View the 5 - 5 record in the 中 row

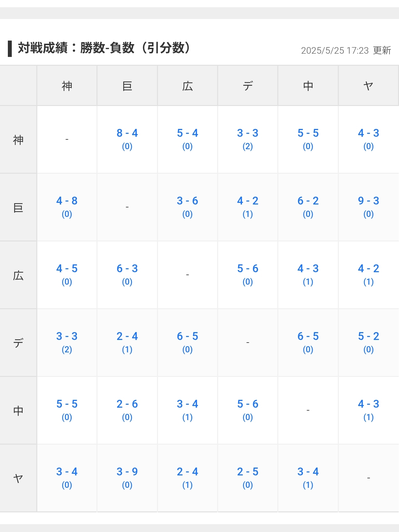67,404
